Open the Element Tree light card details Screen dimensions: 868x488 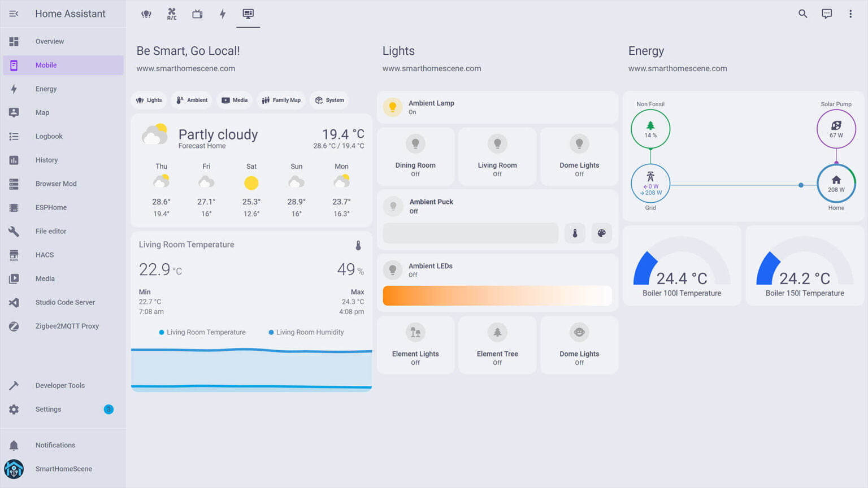pyautogui.click(x=497, y=345)
